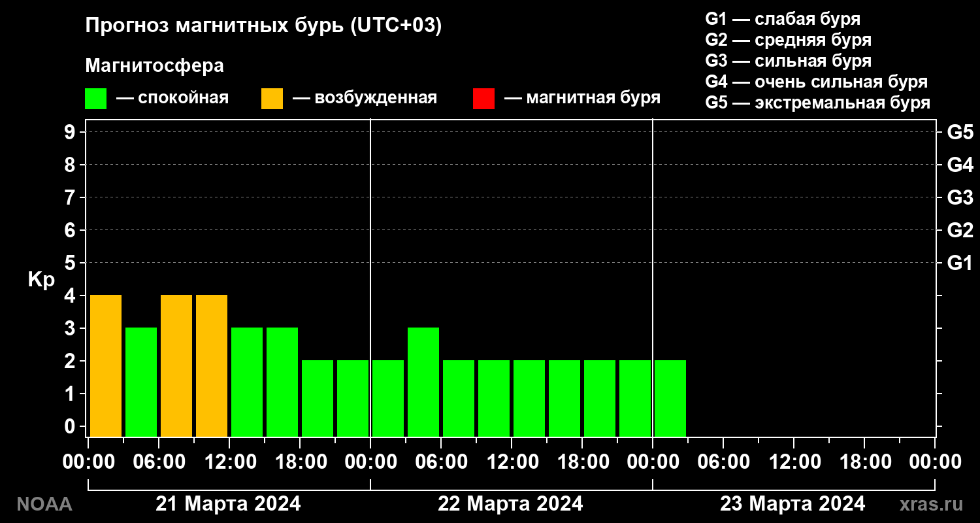Click the orange bar for 21 March 09:00–12:00

coord(212,365)
